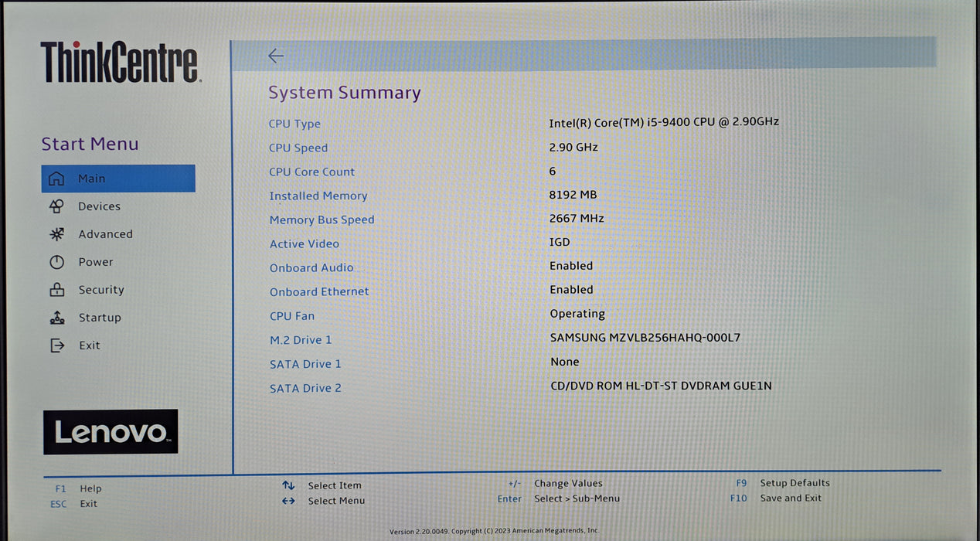Select the CPU Speed label
The height and width of the screenshot is (541, 980).
(298, 148)
